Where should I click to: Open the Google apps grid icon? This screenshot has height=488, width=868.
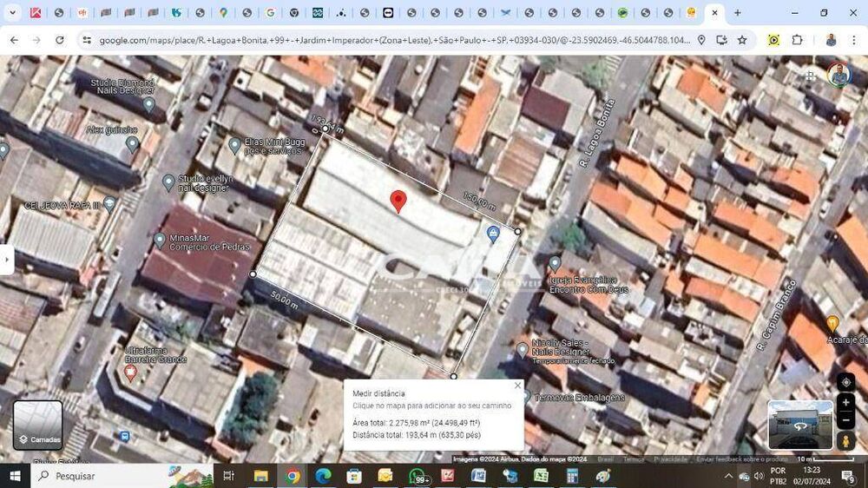[810, 76]
